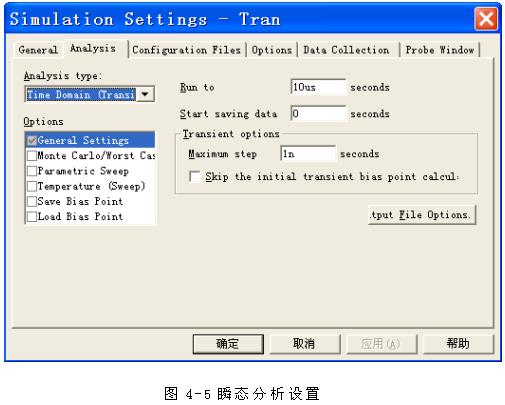The width and height of the screenshot is (505, 405).
Task: Close the Simulation Settings dialog
Action: pyautogui.click(x=486, y=19)
